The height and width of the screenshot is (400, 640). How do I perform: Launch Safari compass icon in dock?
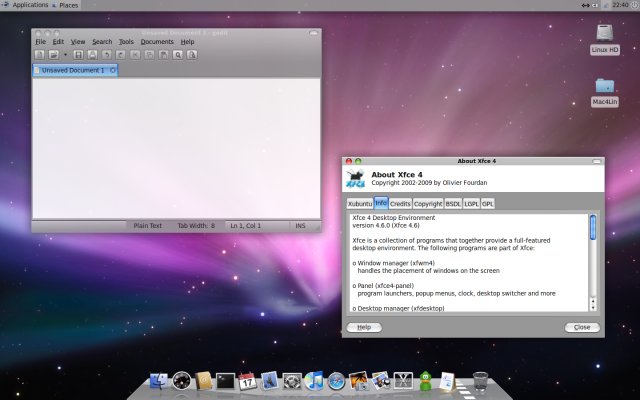336,381
